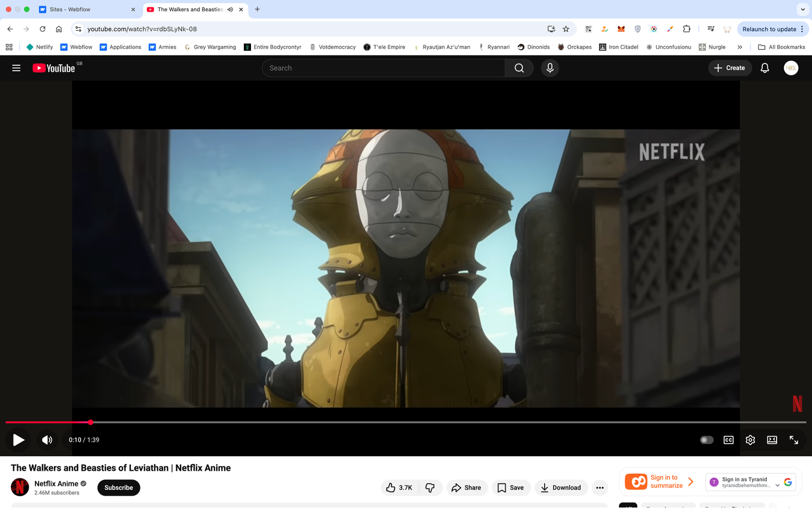This screenshot has height=508, width=812.
Task: Open the Extensions puzzle piece menu
Action: (686, 29)
